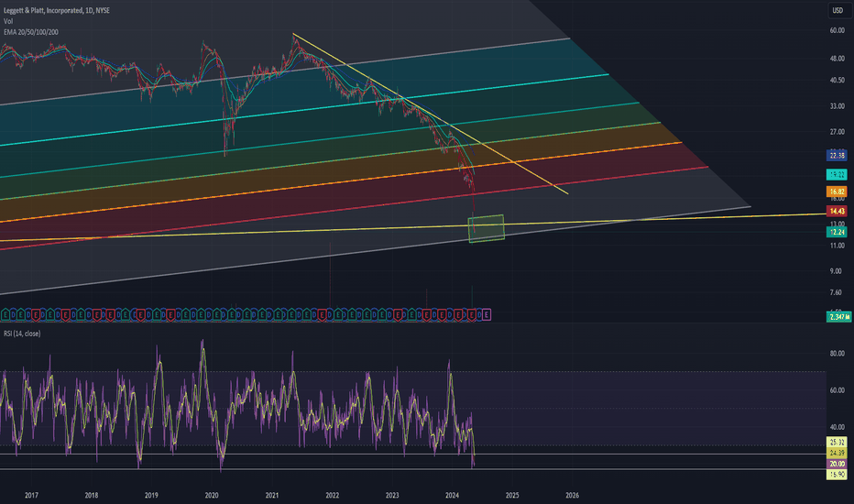
Task: Click the 2017 label on time axis
Action: (31, 495)
